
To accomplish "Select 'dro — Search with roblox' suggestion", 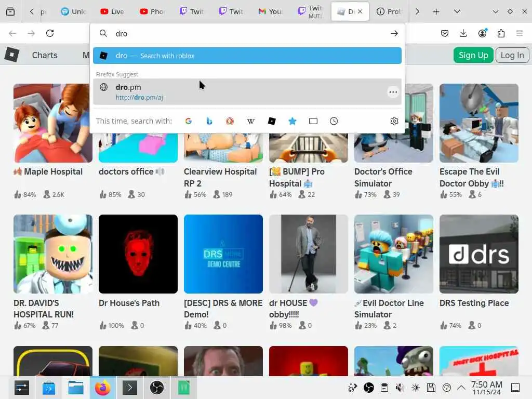I will click(x=247, y=56).
